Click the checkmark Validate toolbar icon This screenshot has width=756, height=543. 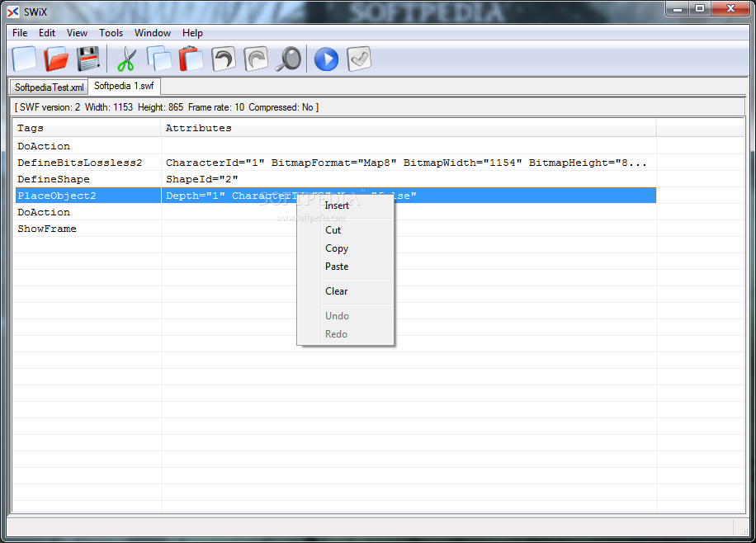[x=359, y=59]
